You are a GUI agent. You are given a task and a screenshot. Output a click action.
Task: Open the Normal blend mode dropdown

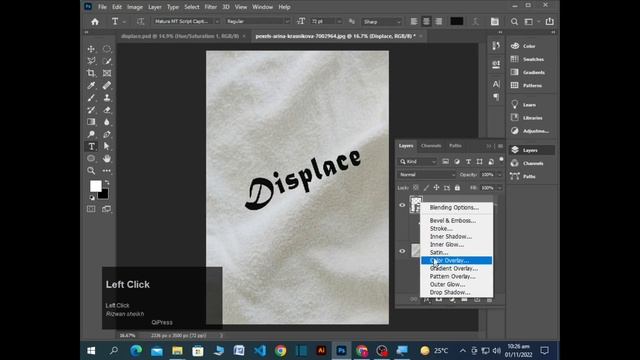pos(427,175)
